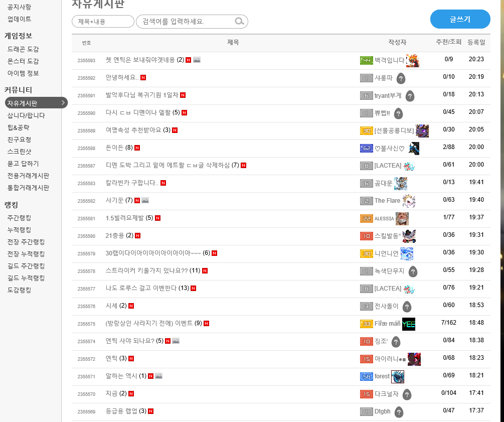Click the author name tryant부계

388,95
